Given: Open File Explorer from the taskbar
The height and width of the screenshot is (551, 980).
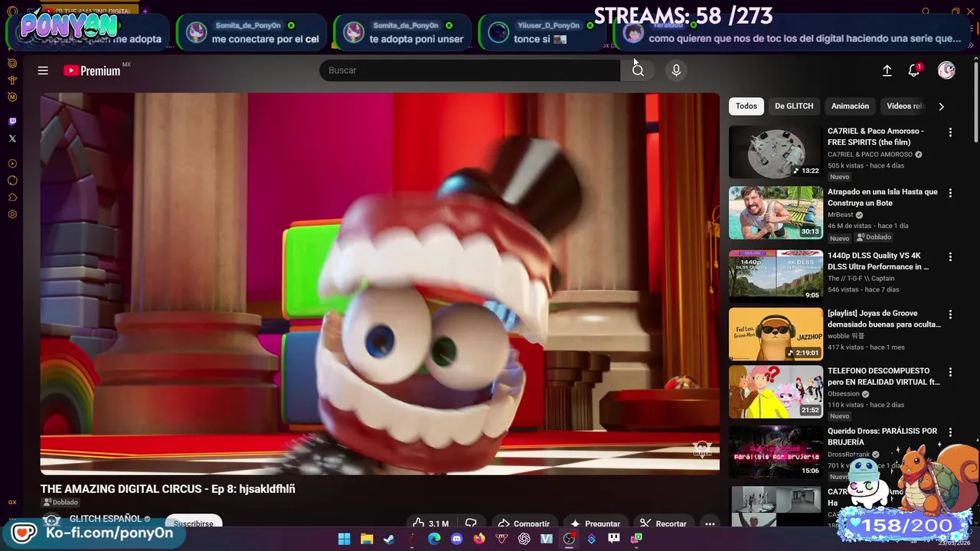Looking at the screenshot, I should click(367, 539).
